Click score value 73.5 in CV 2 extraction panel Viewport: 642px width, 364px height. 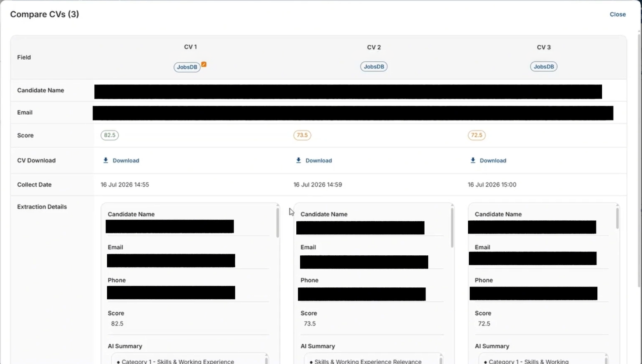click(310, 324)
